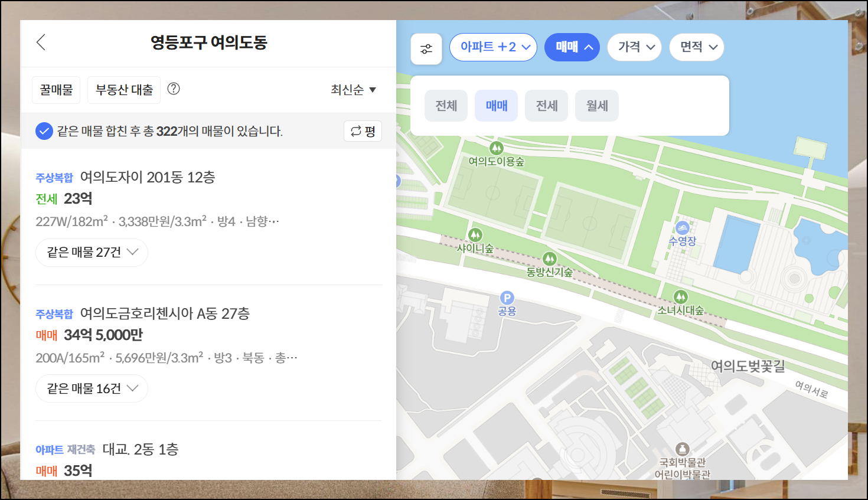Open the filter settings slider icon

(426, 49)
